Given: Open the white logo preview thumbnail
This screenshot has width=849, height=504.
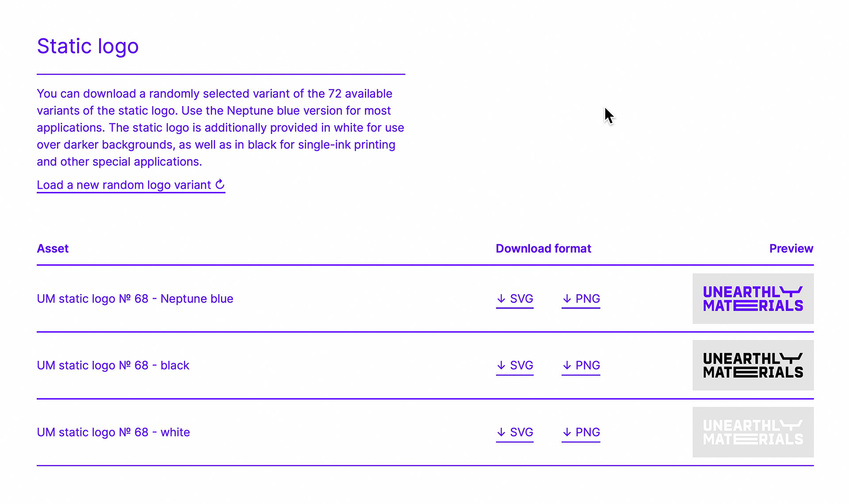Looking at the screenshot, I should [x=753, y=432].
